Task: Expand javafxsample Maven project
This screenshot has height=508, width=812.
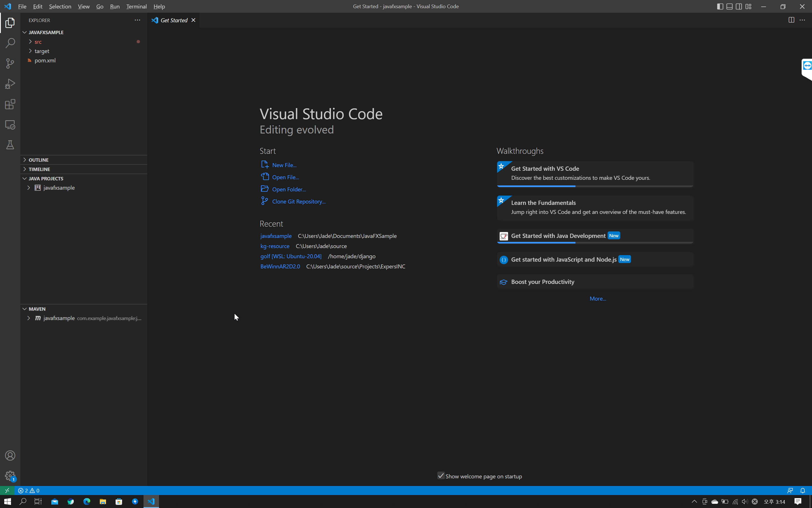Action: pyautogui.click(x=28, y=318)
